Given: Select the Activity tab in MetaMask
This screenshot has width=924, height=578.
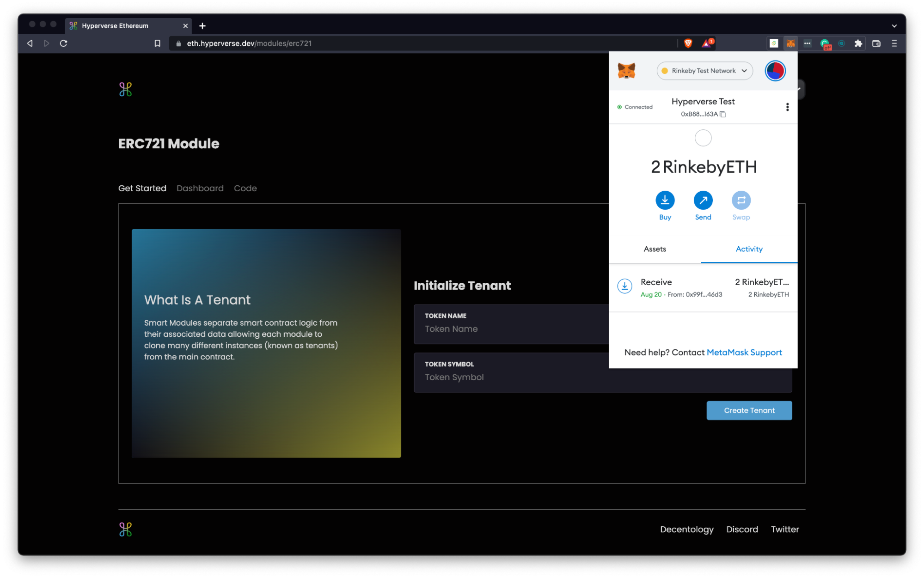Looking at the screenshot, I should coord(749,249).
